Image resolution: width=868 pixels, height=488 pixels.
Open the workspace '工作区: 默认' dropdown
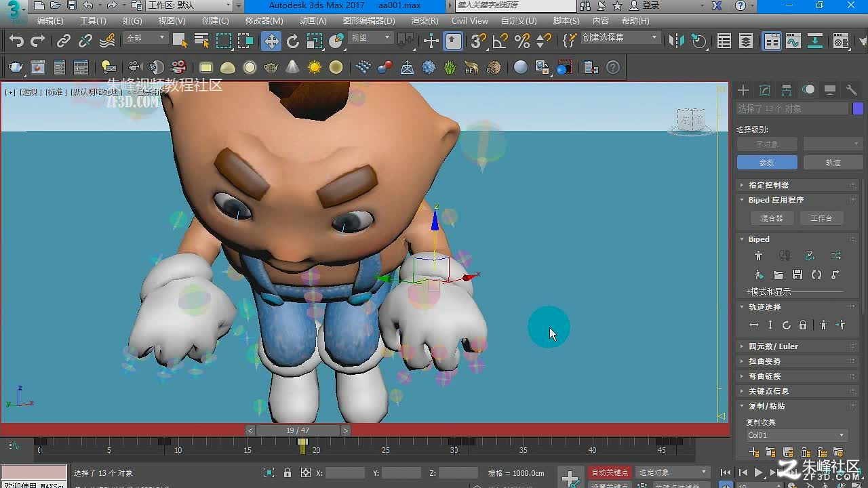pos(190,5)
